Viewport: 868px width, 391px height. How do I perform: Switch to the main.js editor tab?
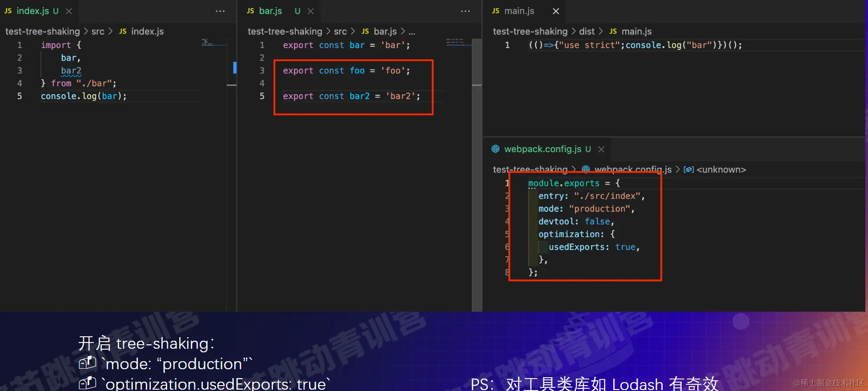point(524,11)
